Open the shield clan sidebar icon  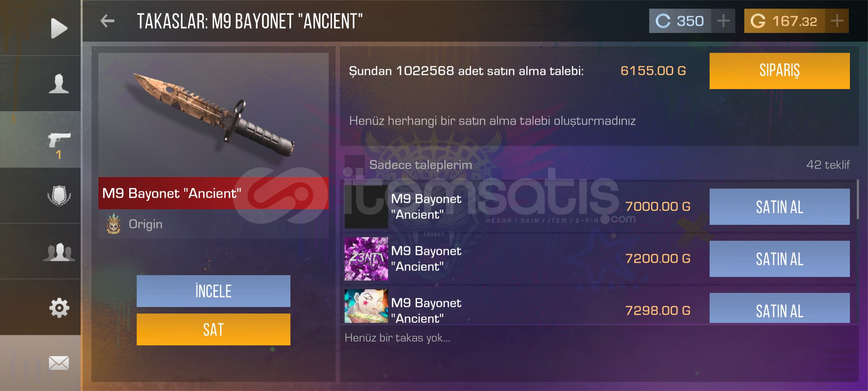coord(59,195)
